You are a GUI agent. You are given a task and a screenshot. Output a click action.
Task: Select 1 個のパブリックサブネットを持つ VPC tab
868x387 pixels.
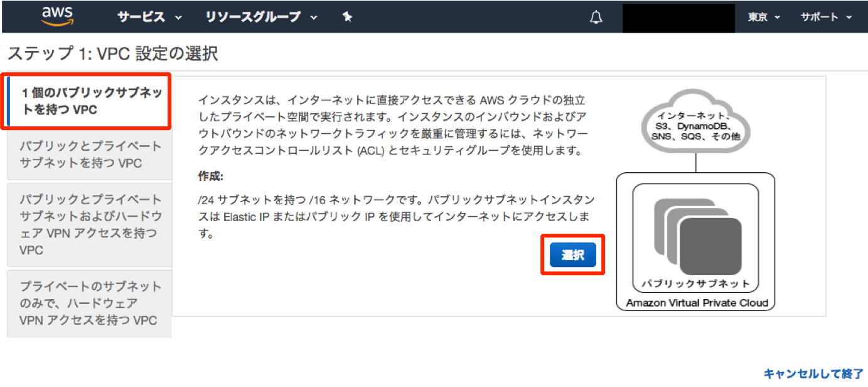(87, 102)
